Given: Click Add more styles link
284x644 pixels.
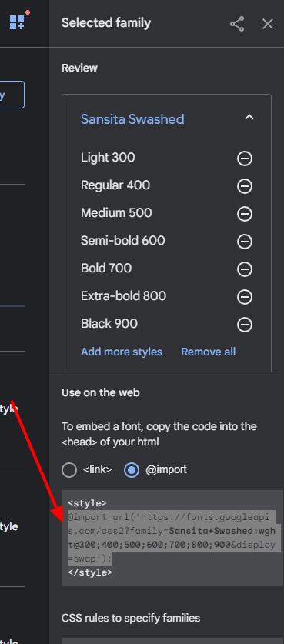Looking at the screenshot, I should 122,352.
